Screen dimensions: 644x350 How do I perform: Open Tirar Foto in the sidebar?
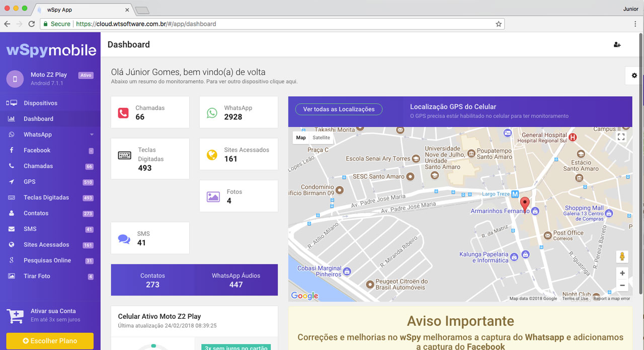(x=50, y=276)
